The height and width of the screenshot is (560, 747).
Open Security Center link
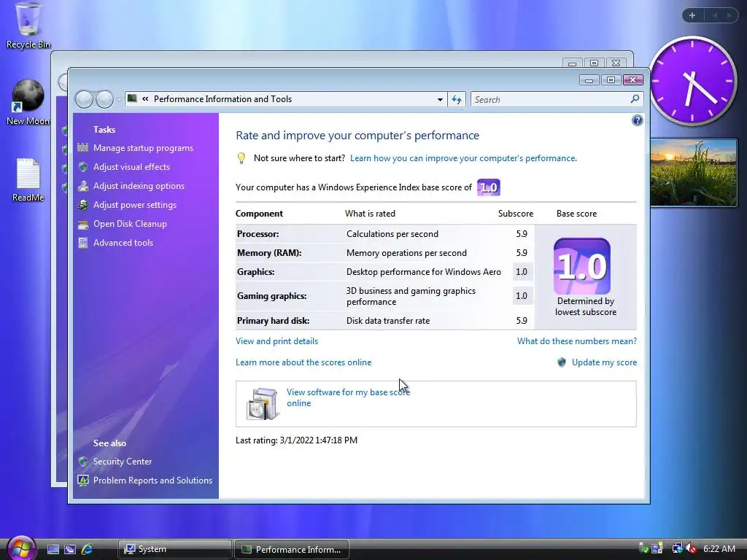123,462
